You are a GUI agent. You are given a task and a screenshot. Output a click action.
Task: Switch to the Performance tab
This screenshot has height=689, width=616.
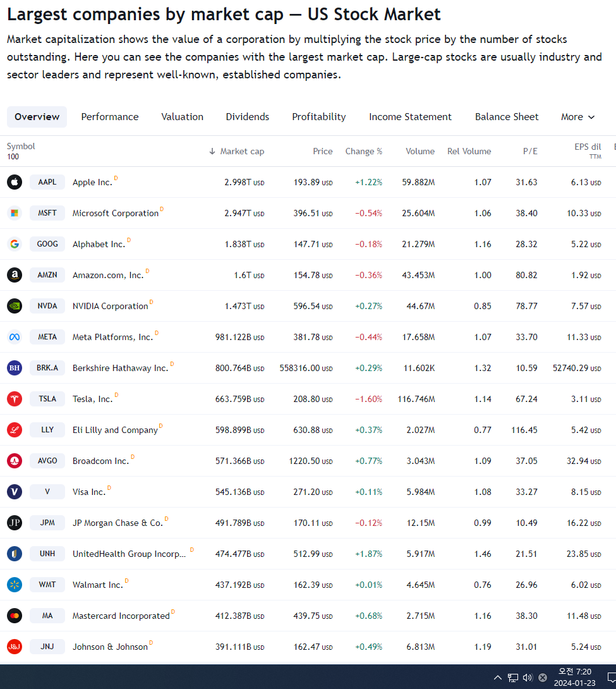[x=110, y=117]
